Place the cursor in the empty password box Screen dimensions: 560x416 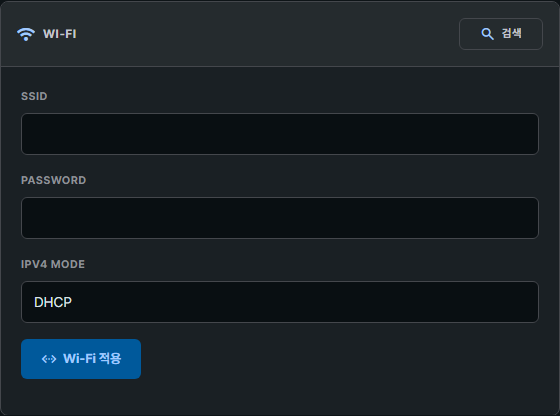(280, 218)
